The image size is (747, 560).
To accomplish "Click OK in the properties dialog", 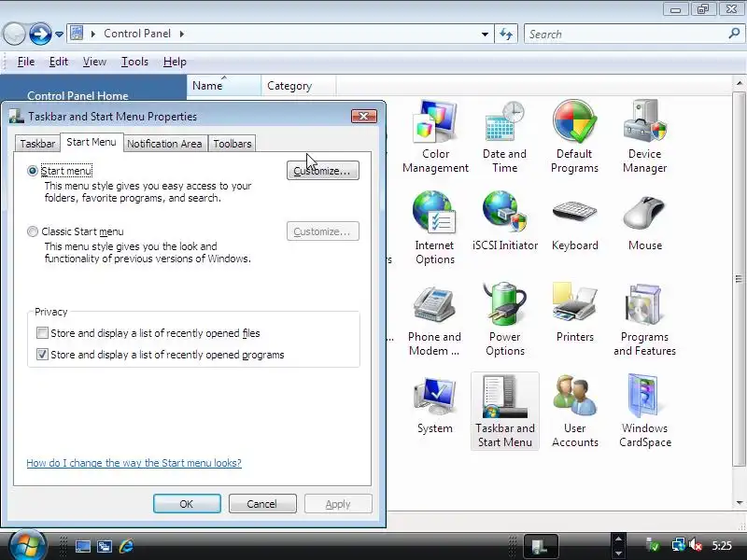I will [187, 504].
